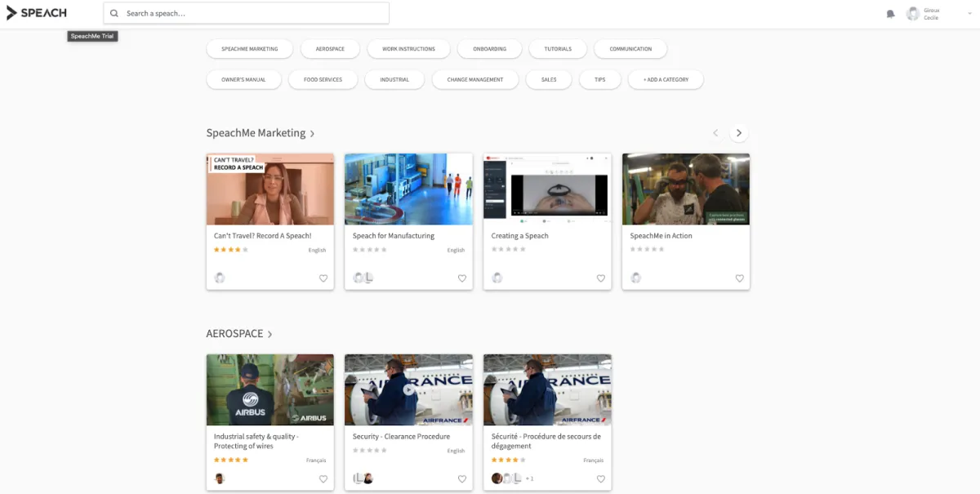Click the + Add a Category button

(666, 80)
